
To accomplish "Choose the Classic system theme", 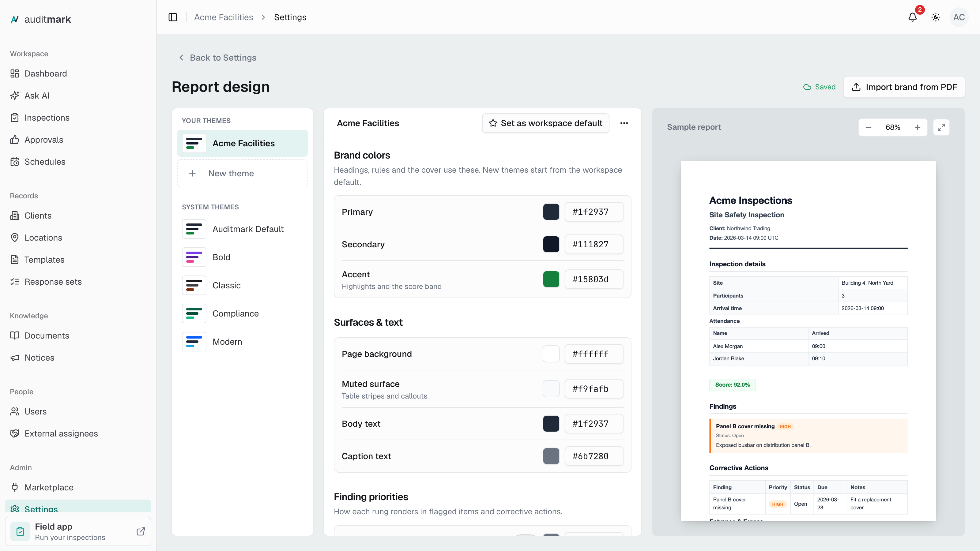I will (242, 286).
